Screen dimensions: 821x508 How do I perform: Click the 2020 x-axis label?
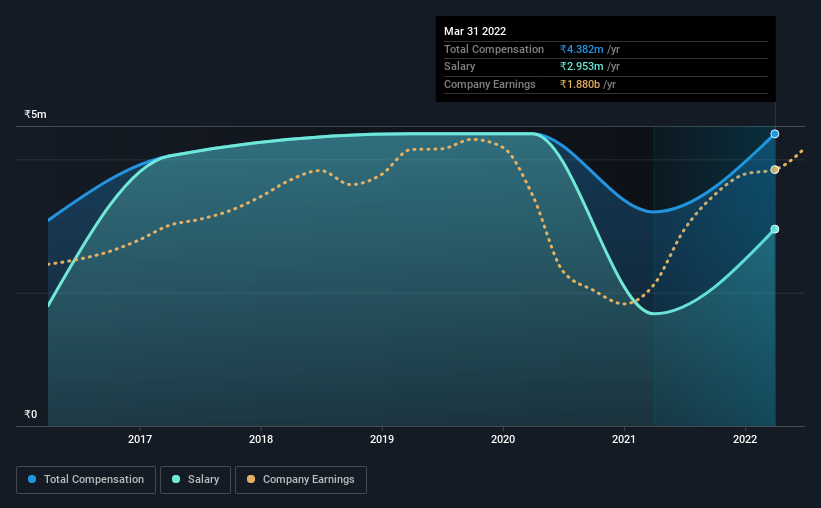tap(503, 439)
